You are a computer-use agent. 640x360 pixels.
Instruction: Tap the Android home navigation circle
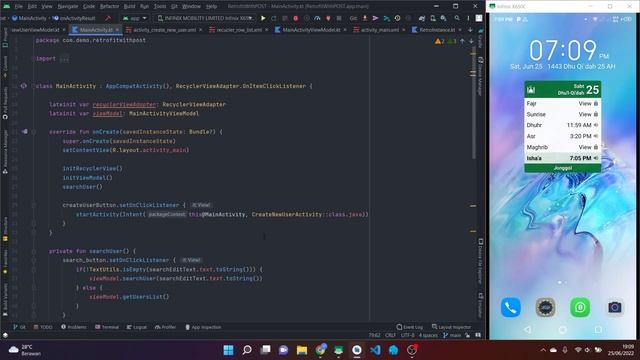562,329
